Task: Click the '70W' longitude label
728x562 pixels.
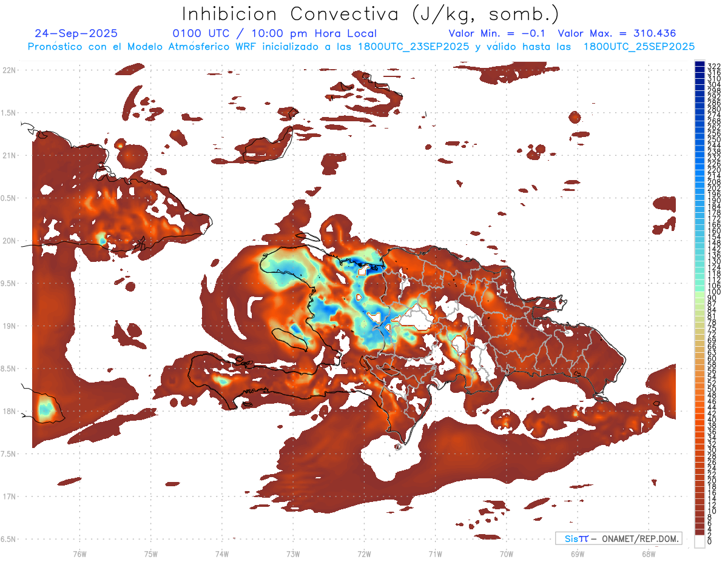Action: click(x=507, y=554)
